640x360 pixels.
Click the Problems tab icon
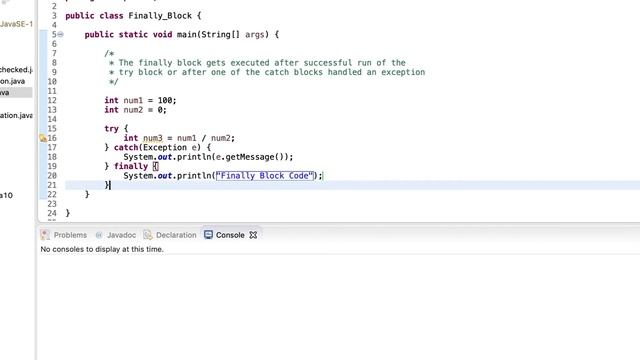(x=45, y=235)
